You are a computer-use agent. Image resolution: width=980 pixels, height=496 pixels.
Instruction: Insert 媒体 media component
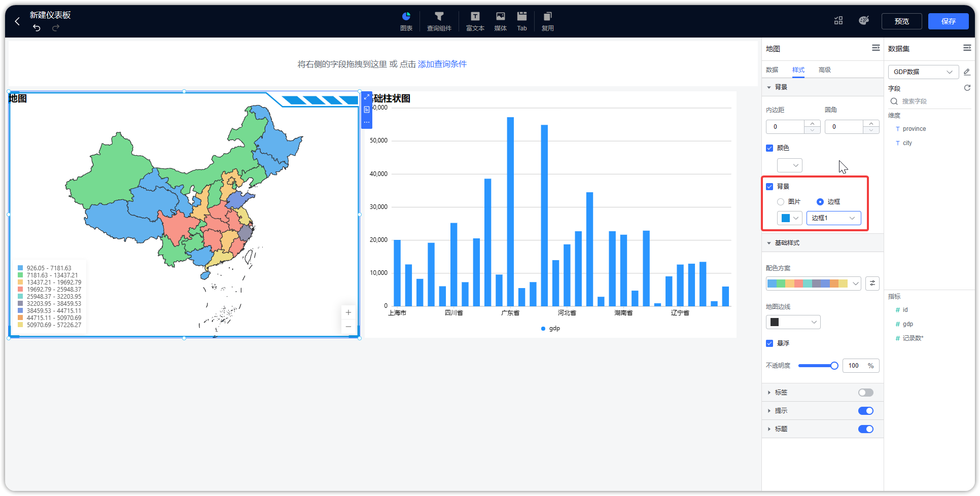tap(501, 21)
